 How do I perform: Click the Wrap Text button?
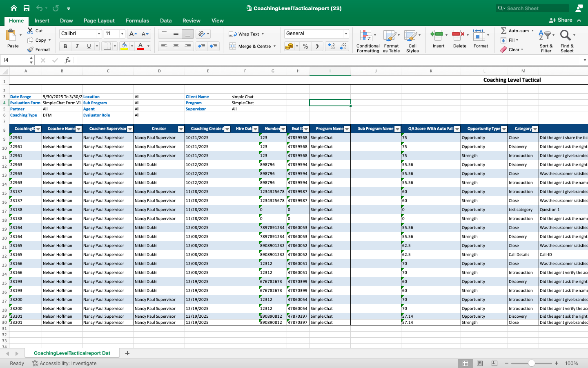(246, 34)
